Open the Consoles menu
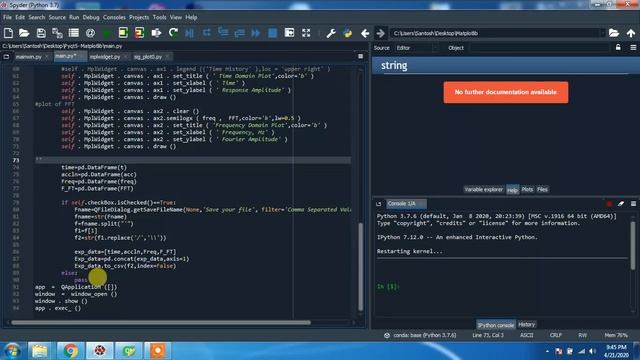Screen dimensions: 640x360 [x=114, y=18]
